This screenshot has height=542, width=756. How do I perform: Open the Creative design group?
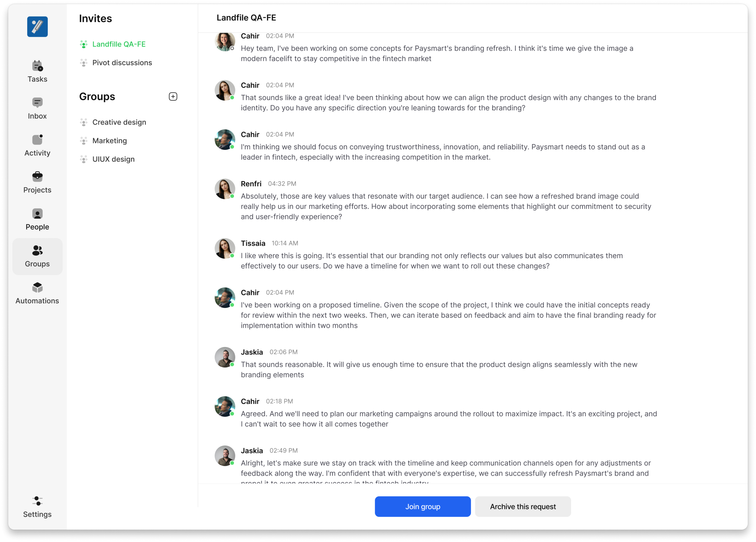coord(119,122)
